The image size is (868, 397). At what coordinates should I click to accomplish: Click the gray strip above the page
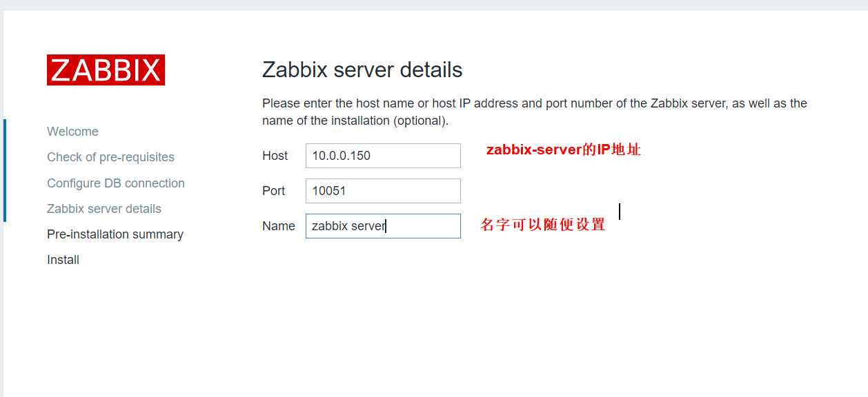434,5
